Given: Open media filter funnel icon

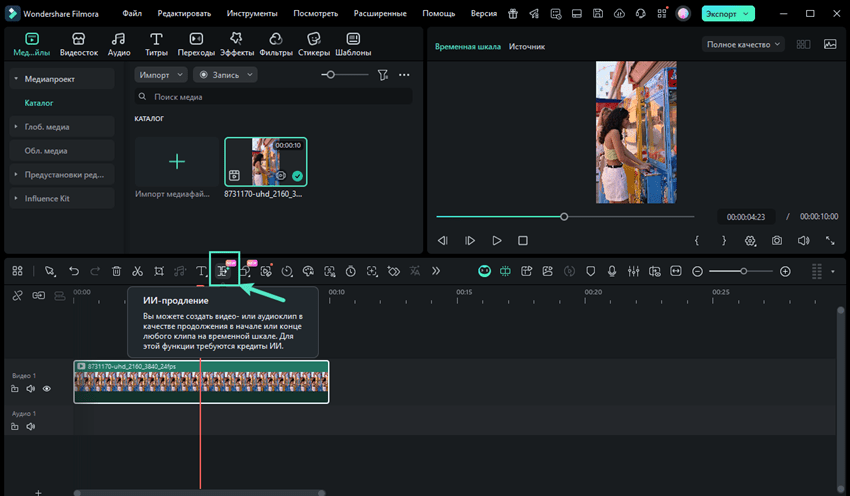Looking at the screenshot, I should (382, 75).
